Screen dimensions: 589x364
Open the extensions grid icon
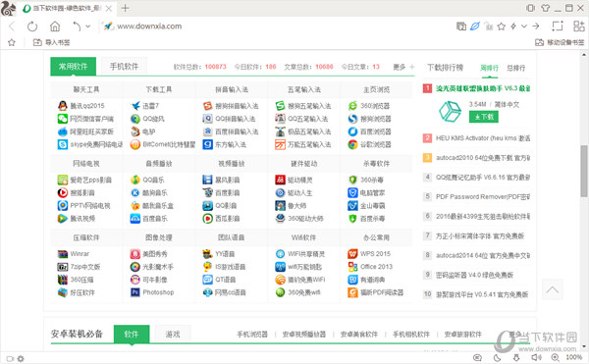579,26
